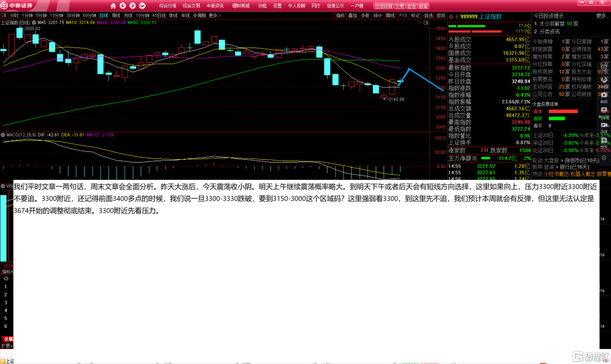Open the 功能 menu
Viewport: 611px width, 364px height.
click(x=262, y=6)
